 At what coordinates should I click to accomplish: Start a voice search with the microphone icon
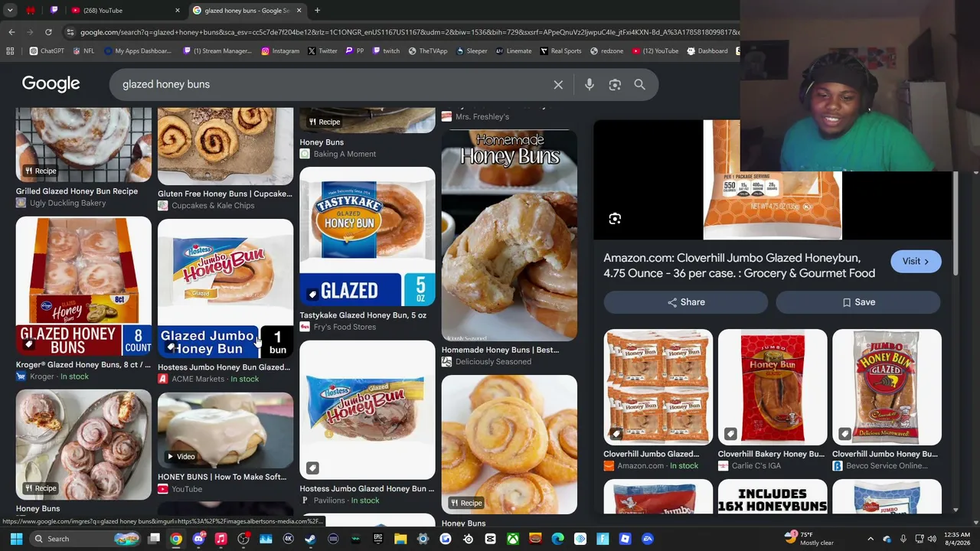tap(590, 85)
